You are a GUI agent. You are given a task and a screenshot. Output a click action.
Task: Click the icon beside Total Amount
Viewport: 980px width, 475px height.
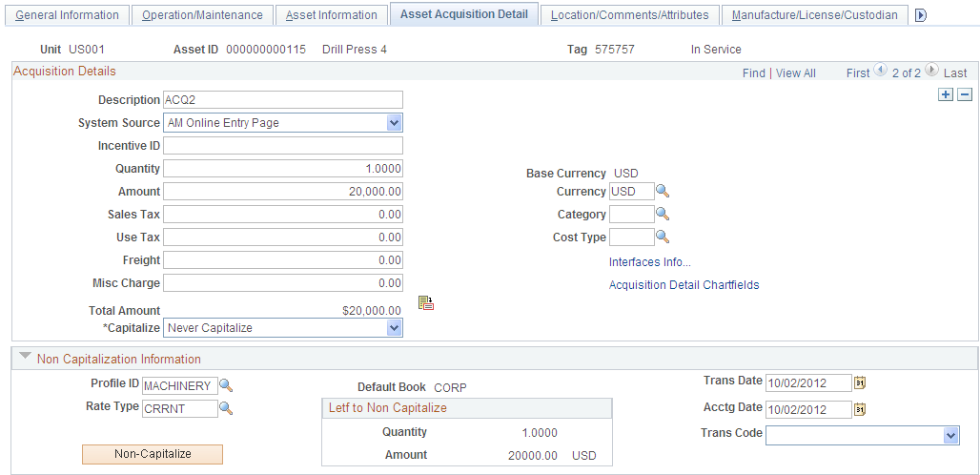point(426,303)
